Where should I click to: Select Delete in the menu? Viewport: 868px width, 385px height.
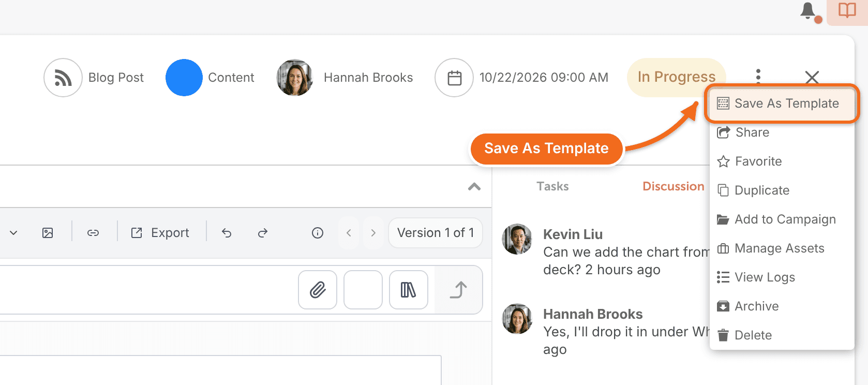pos(782,335)
